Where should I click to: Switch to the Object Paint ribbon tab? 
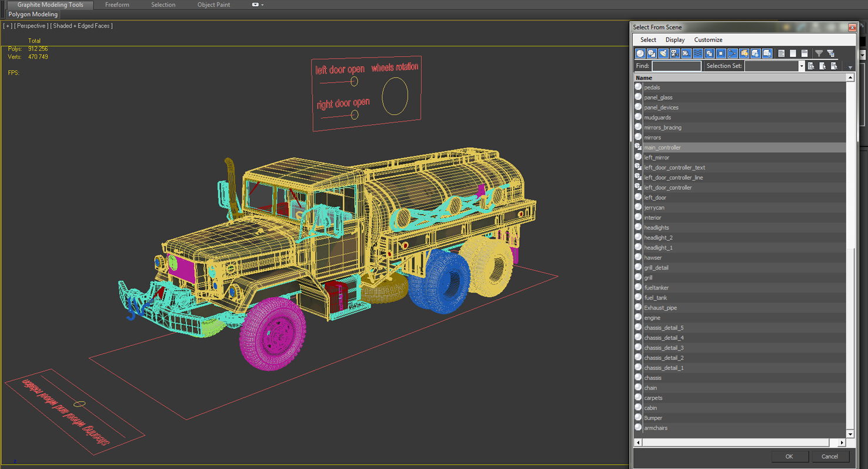(213, 5)
